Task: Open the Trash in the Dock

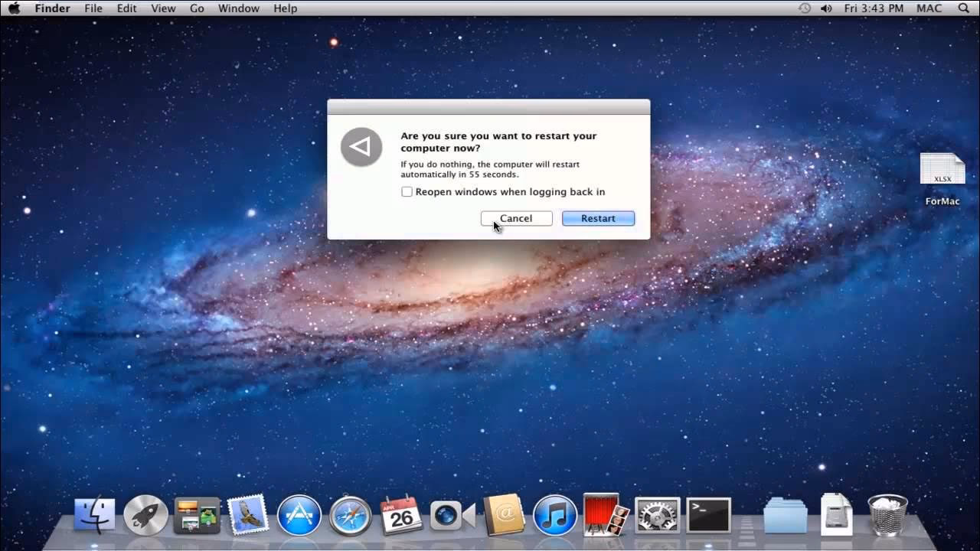Action: 887,515
